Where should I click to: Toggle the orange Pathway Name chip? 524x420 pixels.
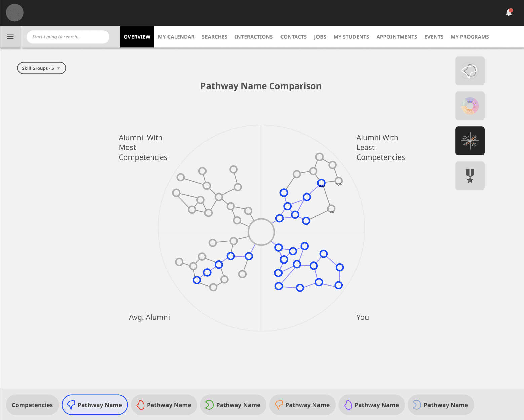(303, 405)
